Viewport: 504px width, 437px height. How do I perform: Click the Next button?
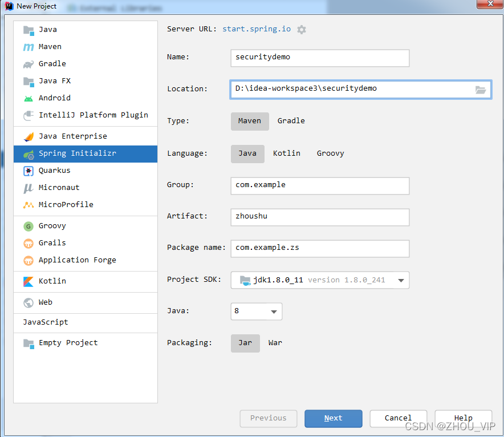point(334,418)
